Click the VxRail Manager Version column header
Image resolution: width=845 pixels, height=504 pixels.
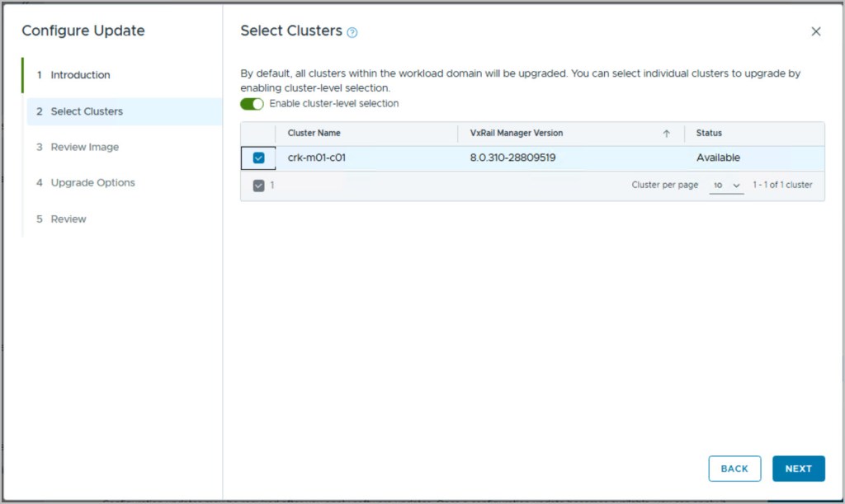(x=517, y=134)
